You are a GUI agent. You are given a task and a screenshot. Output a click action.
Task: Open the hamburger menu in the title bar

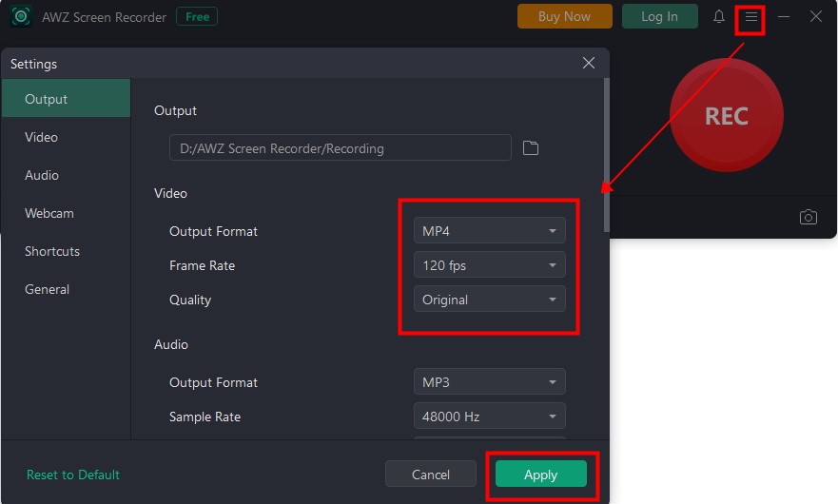click(750, 17)
